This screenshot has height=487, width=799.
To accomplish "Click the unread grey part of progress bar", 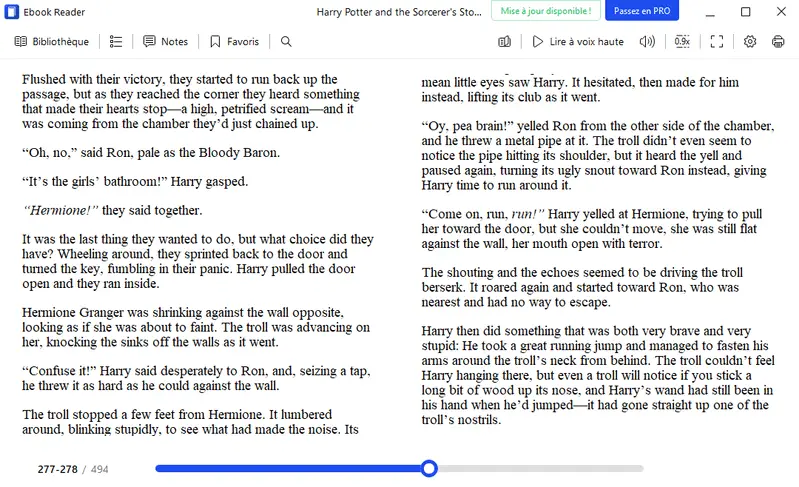I will 540,468.
